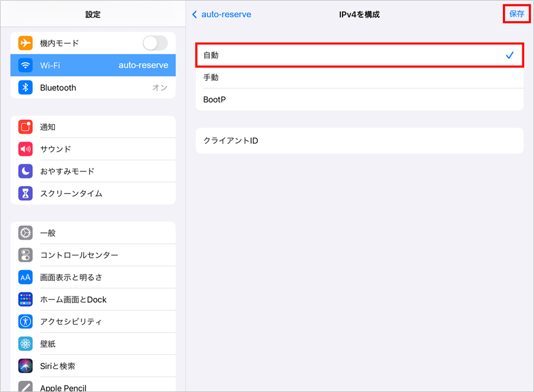Choose 手動 manual IP configuration
The height and width of the screenshot is (392, 534).
click(359, 78)
